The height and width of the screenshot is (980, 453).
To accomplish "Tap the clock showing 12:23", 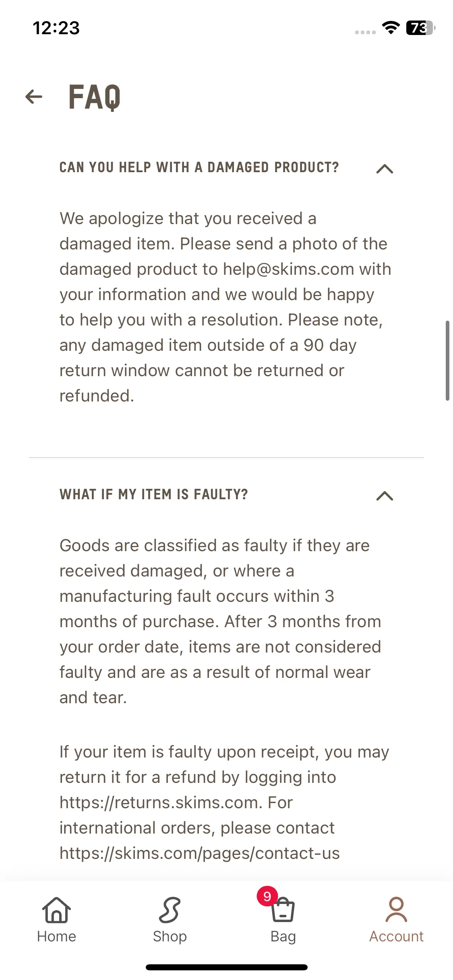I will click(56, 28).
